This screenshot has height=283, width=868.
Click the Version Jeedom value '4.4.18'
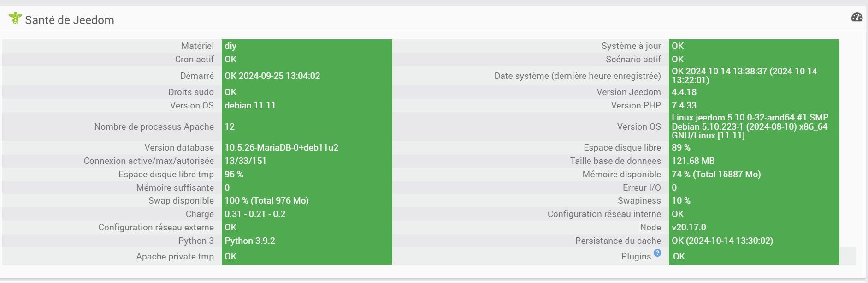tap(684, 92)
